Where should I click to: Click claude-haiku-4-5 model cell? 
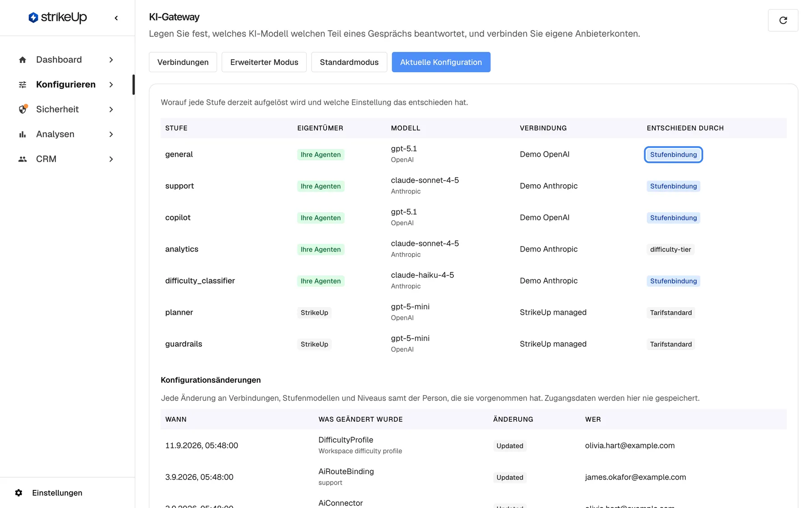[x=422, y=280]
